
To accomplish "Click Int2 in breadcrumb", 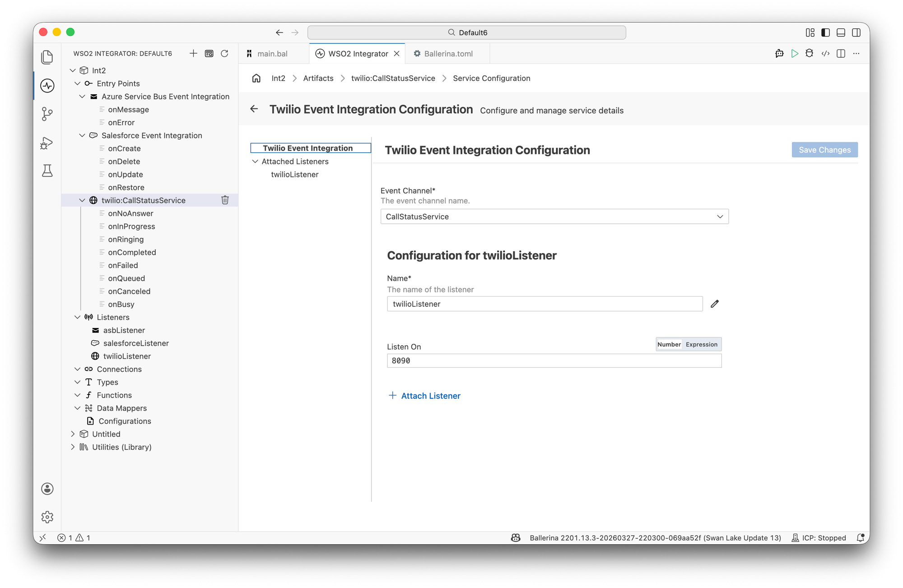I will tap(278, 78).
